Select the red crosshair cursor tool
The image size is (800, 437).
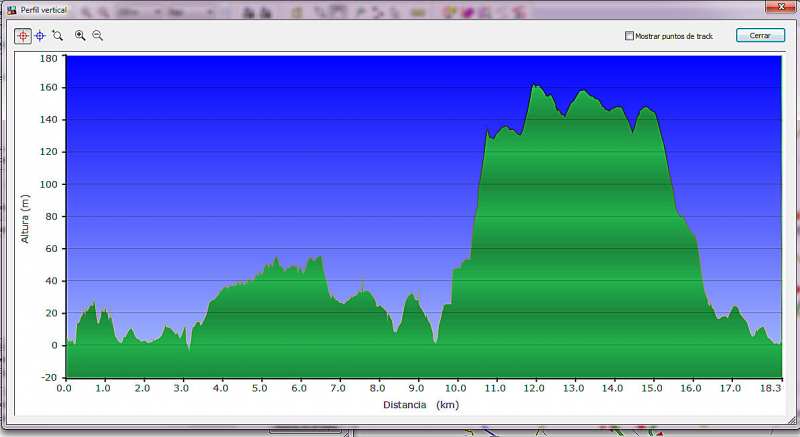click(22, 35)
